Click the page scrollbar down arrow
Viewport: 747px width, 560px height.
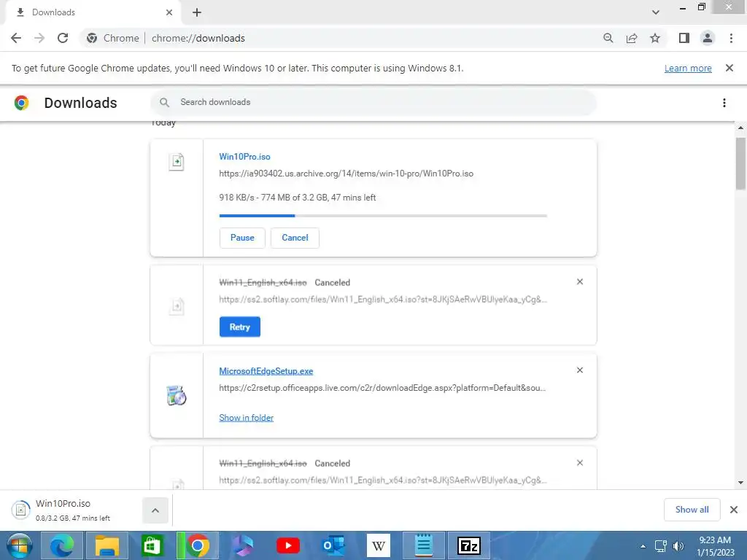[x=740, y=483]
